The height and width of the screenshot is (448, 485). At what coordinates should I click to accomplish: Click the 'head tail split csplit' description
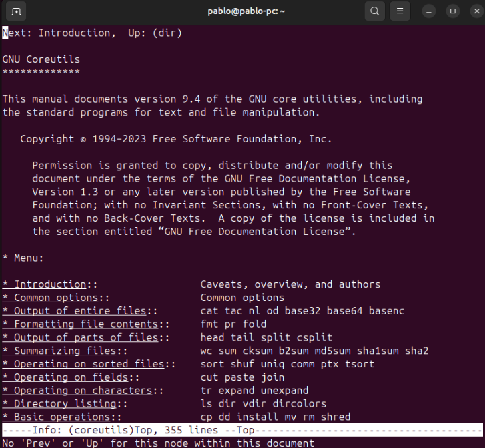(x=266, y=337)
